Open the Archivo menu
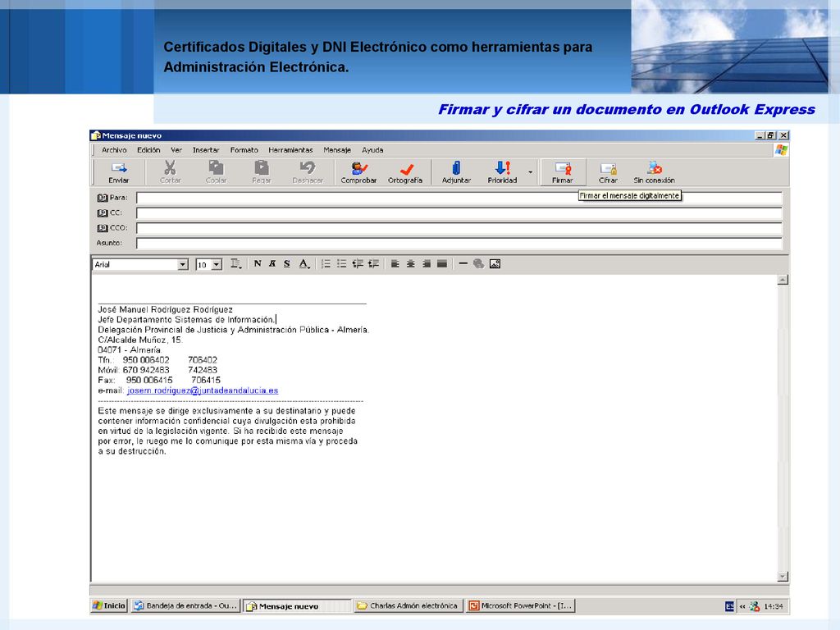Screen dimensions: 840x630 pyautogui.click(x=114, y=150)
